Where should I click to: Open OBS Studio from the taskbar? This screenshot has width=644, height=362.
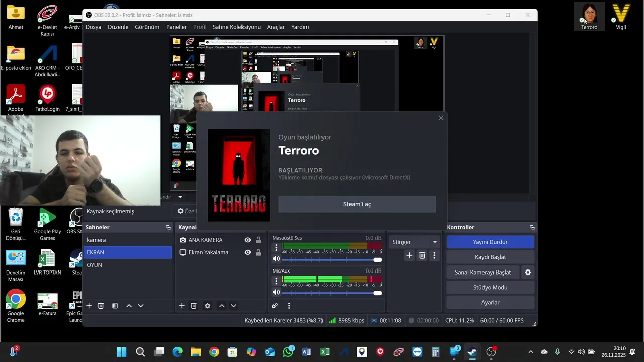[x=491, y=352]
